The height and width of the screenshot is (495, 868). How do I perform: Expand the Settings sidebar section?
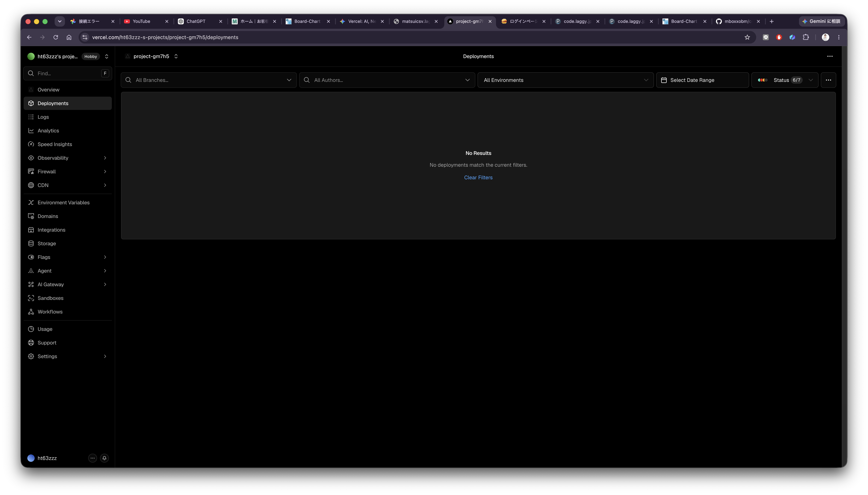coord(68,356)
